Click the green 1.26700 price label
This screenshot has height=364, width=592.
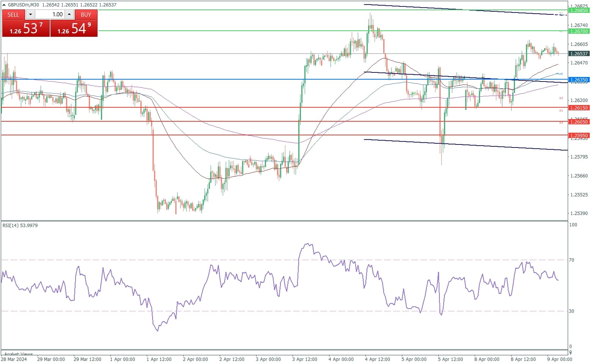[579, 31]
